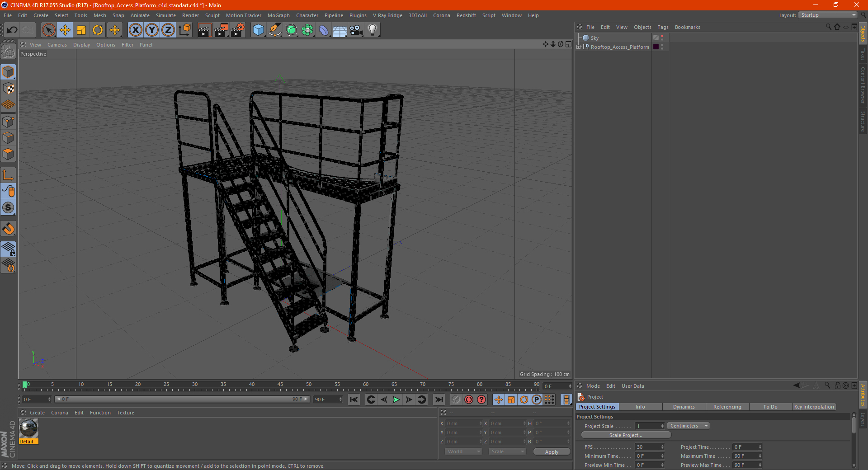Switch to the Referencing tab
This screenshot has width=868, height=470.
tap(727, 407)
